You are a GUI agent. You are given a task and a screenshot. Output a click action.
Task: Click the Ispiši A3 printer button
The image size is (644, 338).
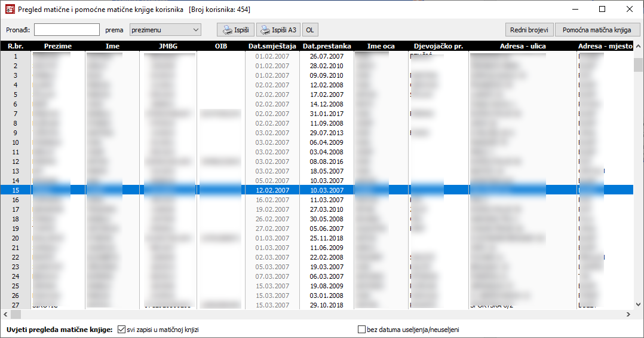278,30
